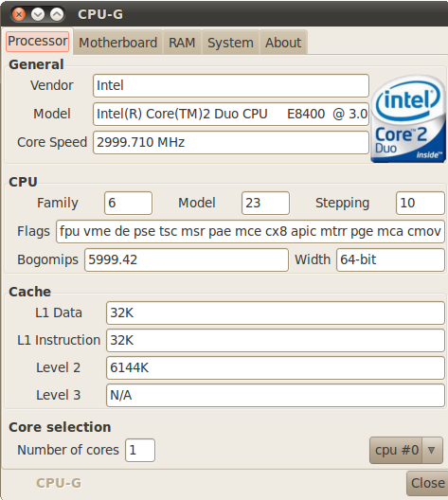Click the "Level 3" label
Screen dimensions: 448x500
click(x=59, y=395)
